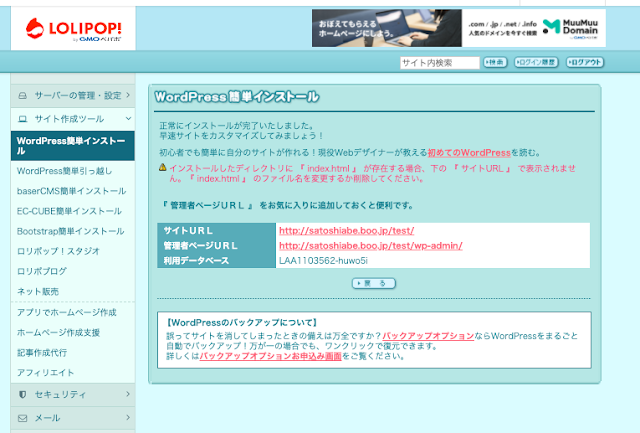Click the yellow warning triangle icon
Screen dimensions: 640x433
(163, 168)
